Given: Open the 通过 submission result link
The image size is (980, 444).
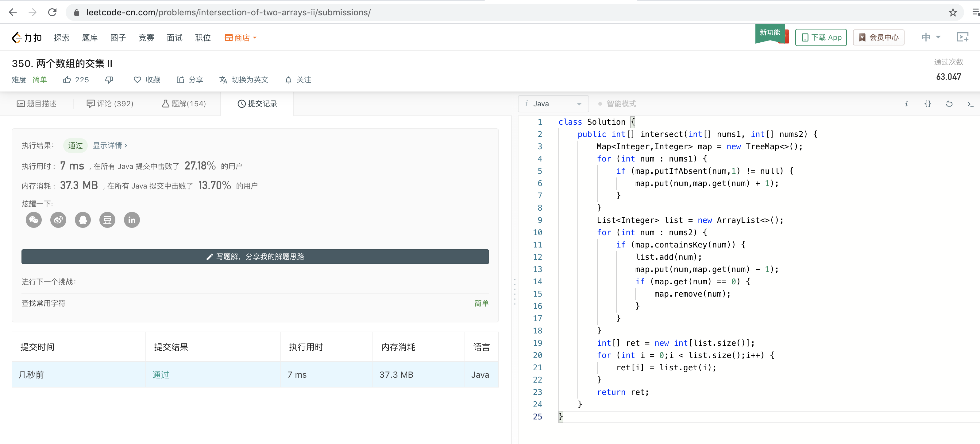Looking at the screenshot, I should (x=160, y=374).
